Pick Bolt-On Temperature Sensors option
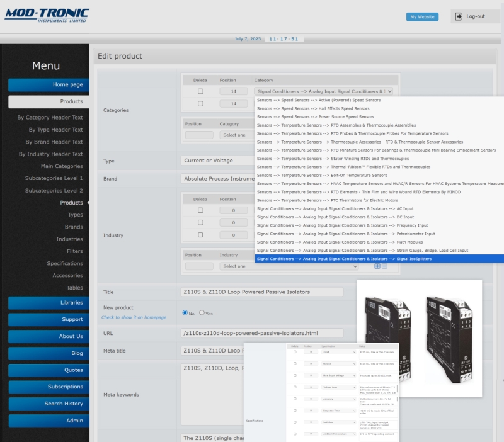Screen dimensions: 504x442 pyautogui.click(x=379, y=175)
